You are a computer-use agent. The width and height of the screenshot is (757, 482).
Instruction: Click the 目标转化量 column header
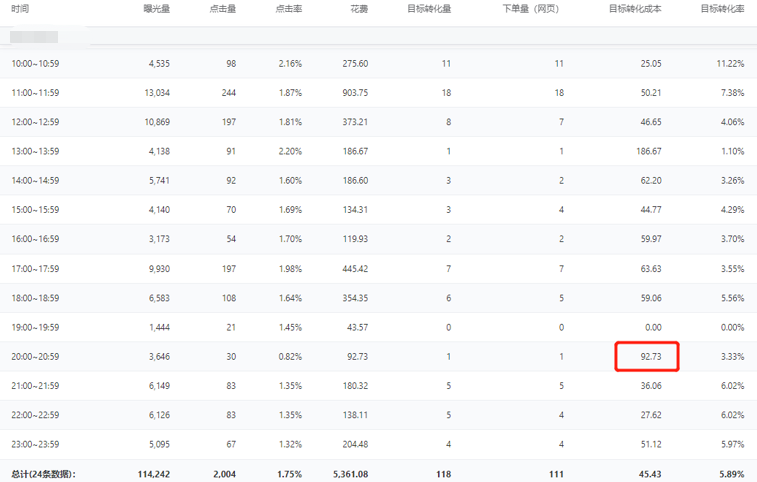pos(429,9)
